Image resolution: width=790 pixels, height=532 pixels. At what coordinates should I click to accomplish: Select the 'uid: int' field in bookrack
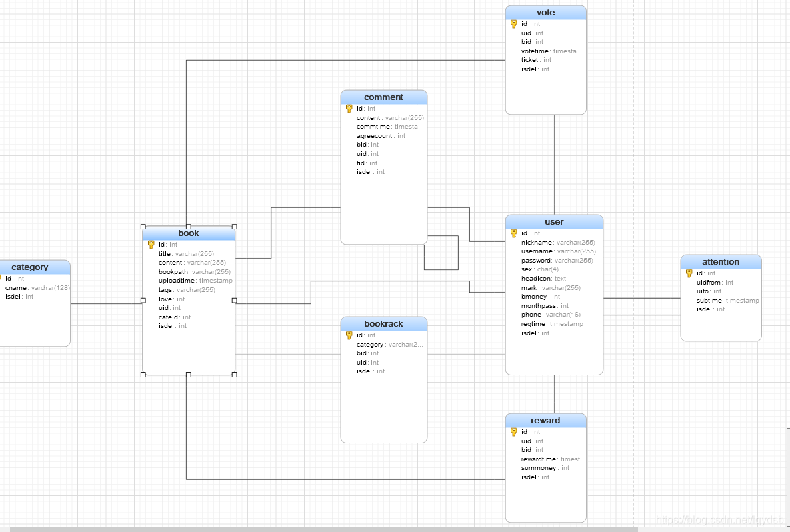point(367,363)
